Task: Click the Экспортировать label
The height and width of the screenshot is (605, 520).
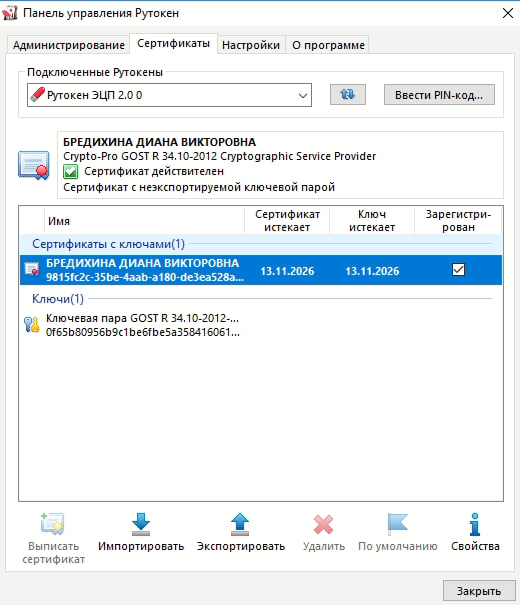Action: 241,546
